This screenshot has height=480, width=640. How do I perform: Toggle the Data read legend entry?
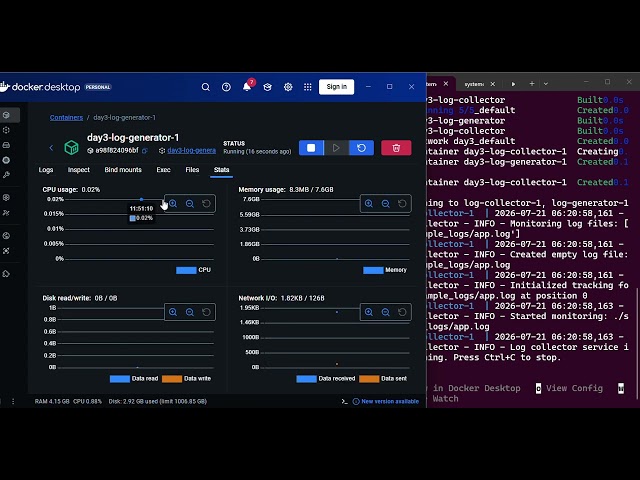pos(134,379)
